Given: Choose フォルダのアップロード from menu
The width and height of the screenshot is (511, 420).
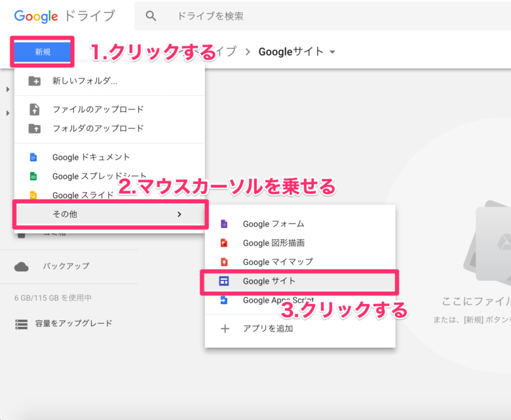Looking at the screenshot, I should (x=109, y=128).
